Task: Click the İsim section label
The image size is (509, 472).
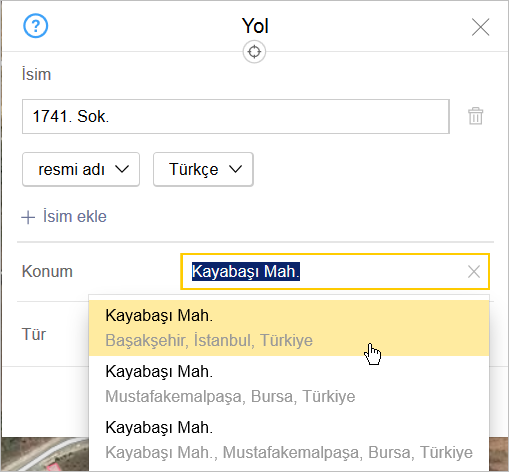Action: 36,74
